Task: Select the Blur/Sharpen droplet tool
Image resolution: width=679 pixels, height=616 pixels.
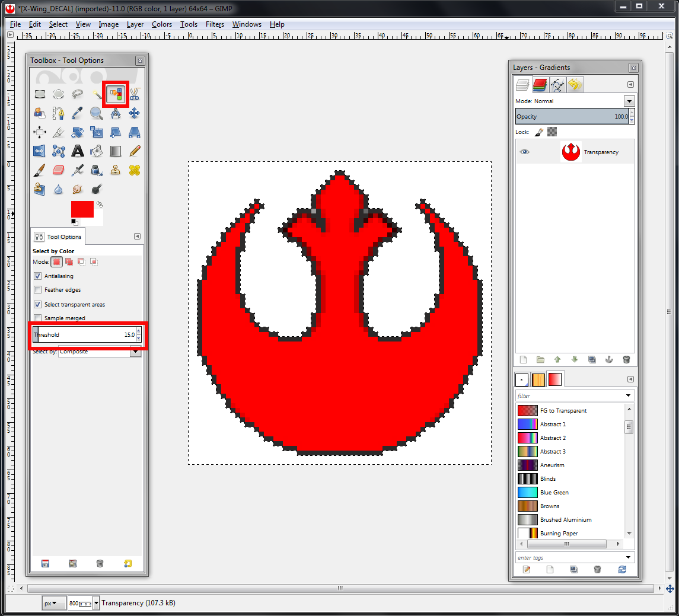Action: point(59,189)
